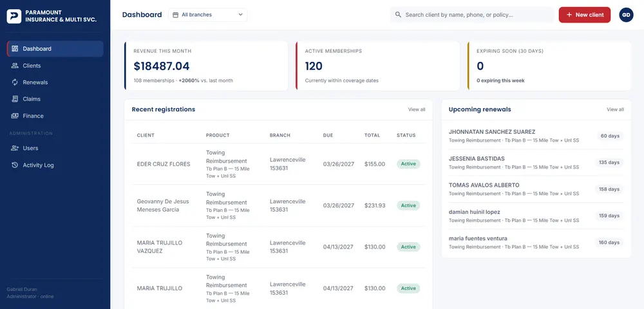
Task: Click the search magnifier icon
Action: [x=398, y=15]
